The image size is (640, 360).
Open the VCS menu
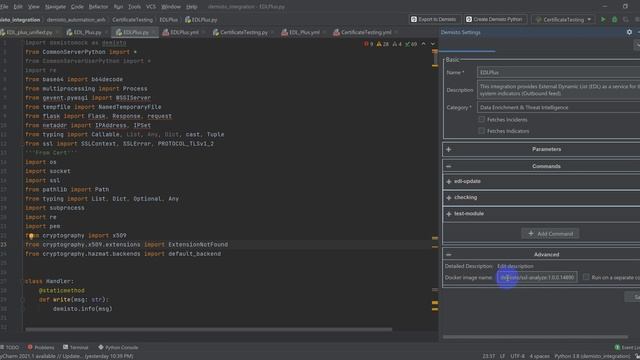151,7
